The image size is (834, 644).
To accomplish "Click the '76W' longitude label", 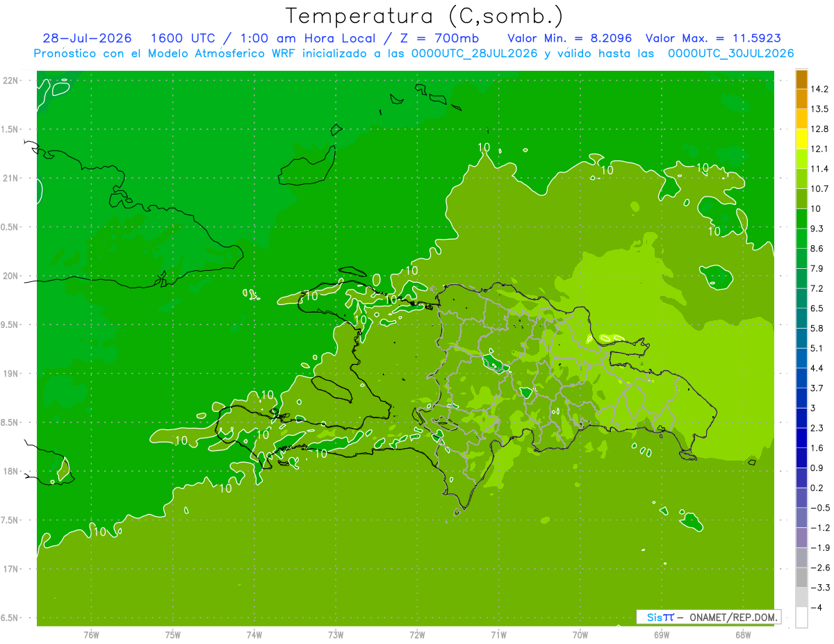I will pyautogui.click(x=91, y=635).
